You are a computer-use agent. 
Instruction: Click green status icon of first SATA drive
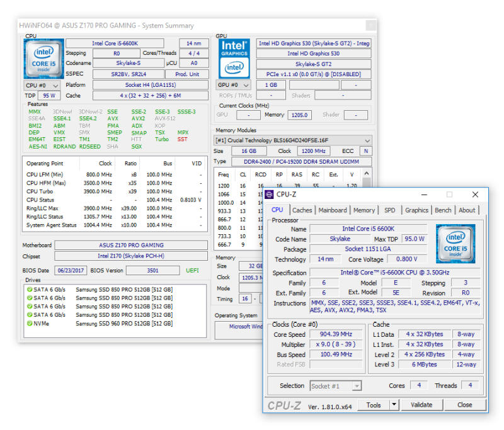coord(30,290)
